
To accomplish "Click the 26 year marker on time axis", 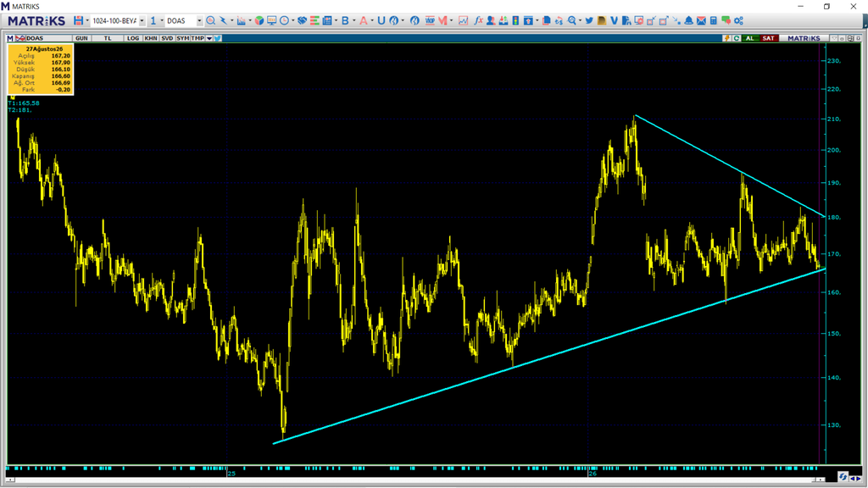I will click(x=593, y=473).
